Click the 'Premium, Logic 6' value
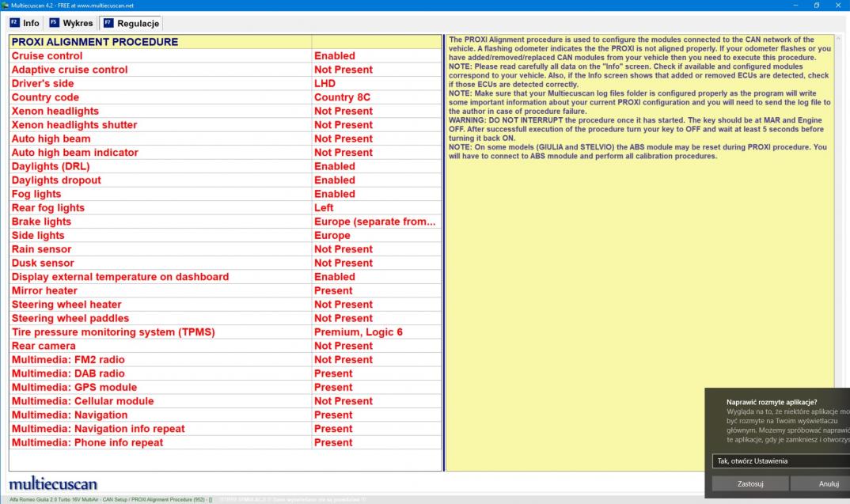 pos(359,332)
